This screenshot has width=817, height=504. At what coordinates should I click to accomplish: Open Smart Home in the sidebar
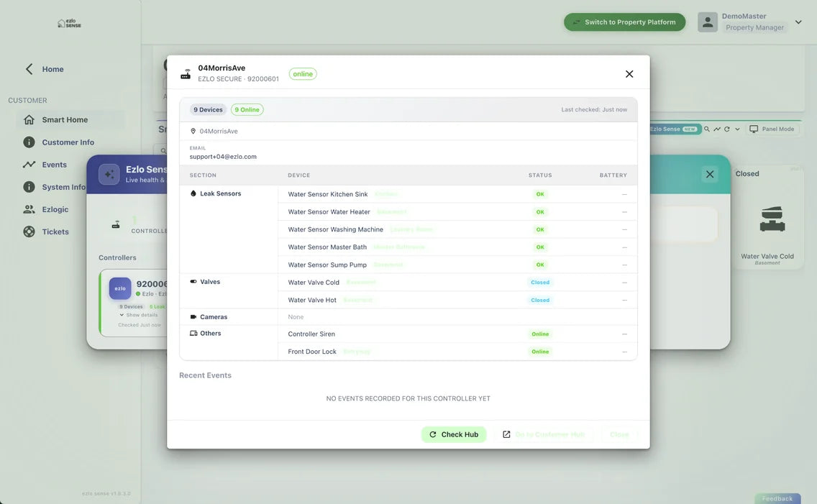70,120
